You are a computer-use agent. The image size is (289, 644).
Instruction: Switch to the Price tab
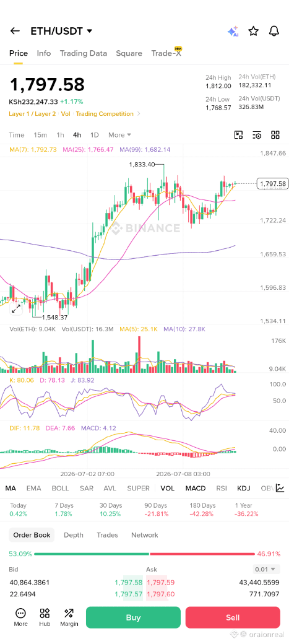point(19,53)
